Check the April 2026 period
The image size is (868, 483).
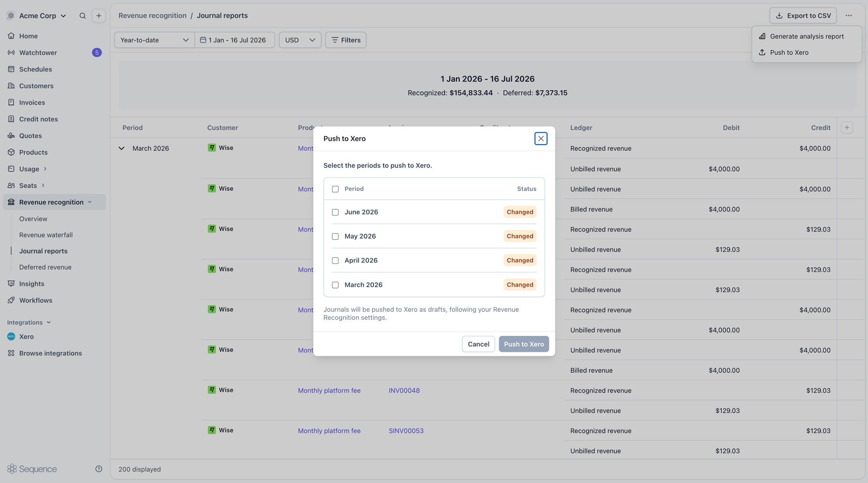(x=335, y=260)
